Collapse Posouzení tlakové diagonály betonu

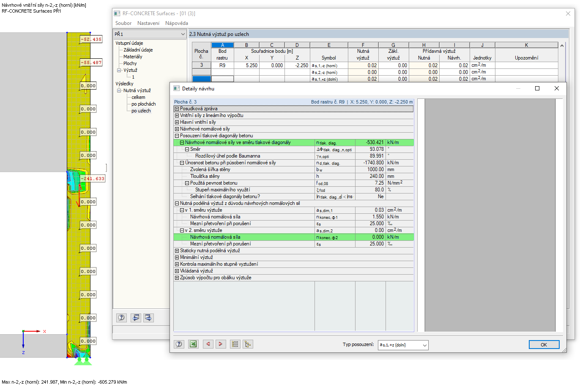click(177, 136)
